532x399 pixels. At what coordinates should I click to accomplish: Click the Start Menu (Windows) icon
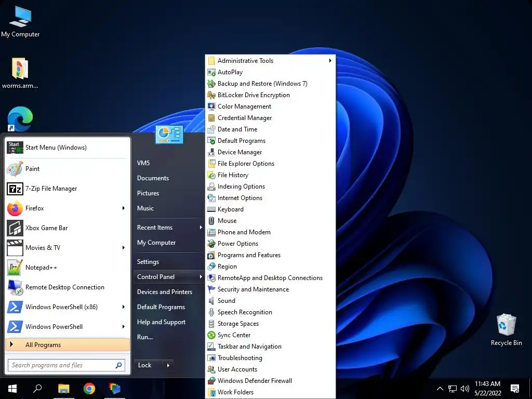(15, 147)
